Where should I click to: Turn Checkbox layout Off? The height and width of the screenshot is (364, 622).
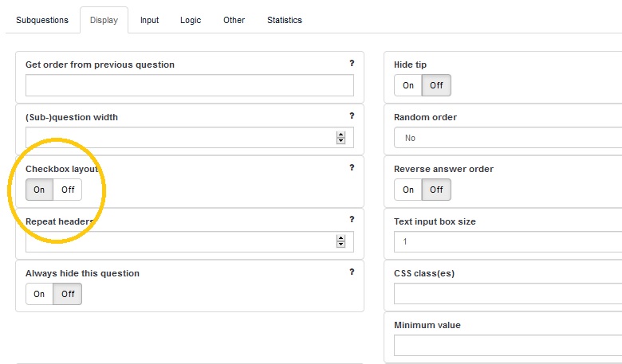[x=68, y=190]
